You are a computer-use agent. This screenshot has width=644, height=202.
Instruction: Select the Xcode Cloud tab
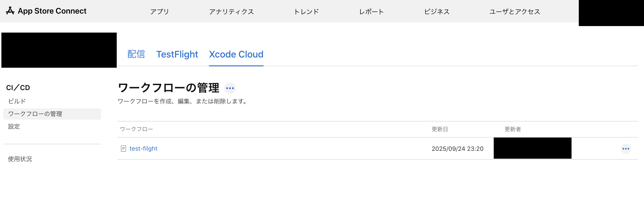point(236,54)
